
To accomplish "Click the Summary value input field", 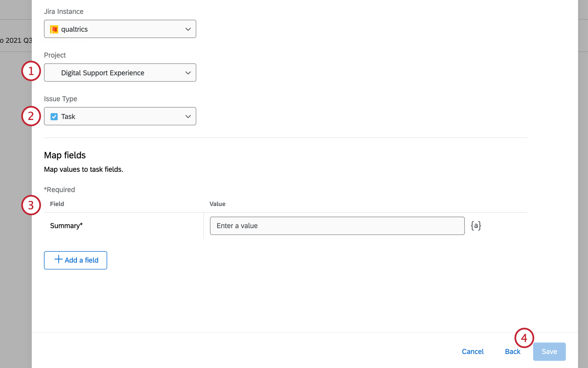I will coord(337,226).
